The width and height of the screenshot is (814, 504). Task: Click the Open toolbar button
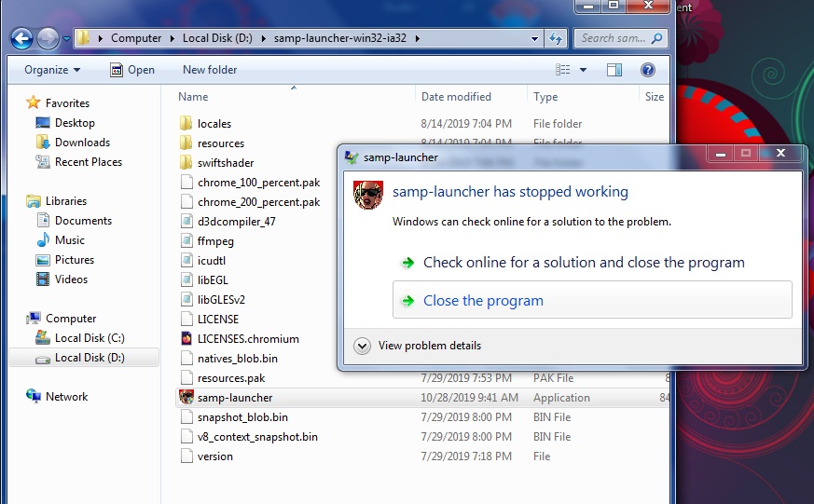click(131, 70)
